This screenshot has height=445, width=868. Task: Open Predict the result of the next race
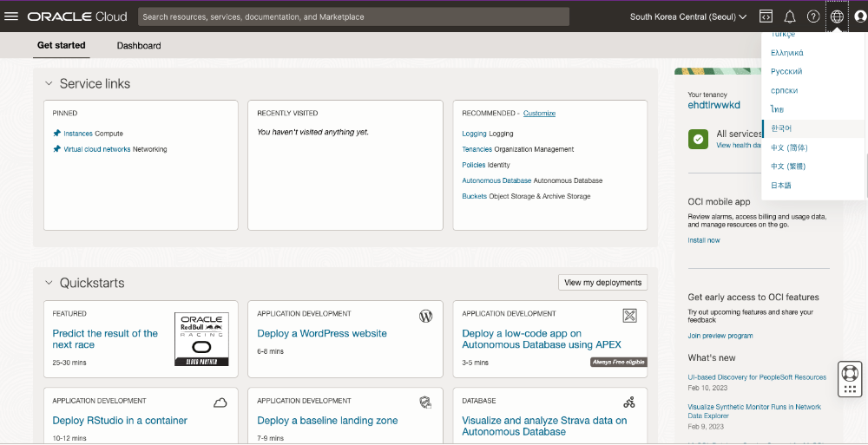pos(105,338)
